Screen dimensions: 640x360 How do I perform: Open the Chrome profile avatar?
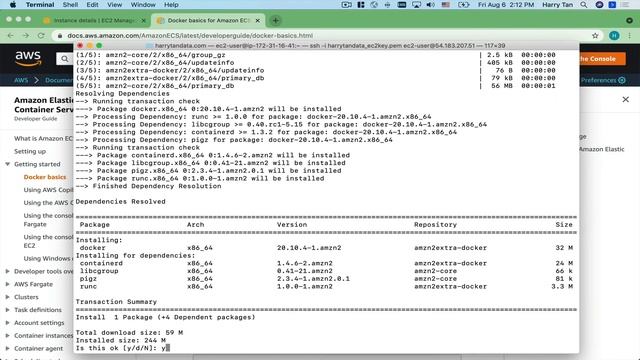pos(614,36)
